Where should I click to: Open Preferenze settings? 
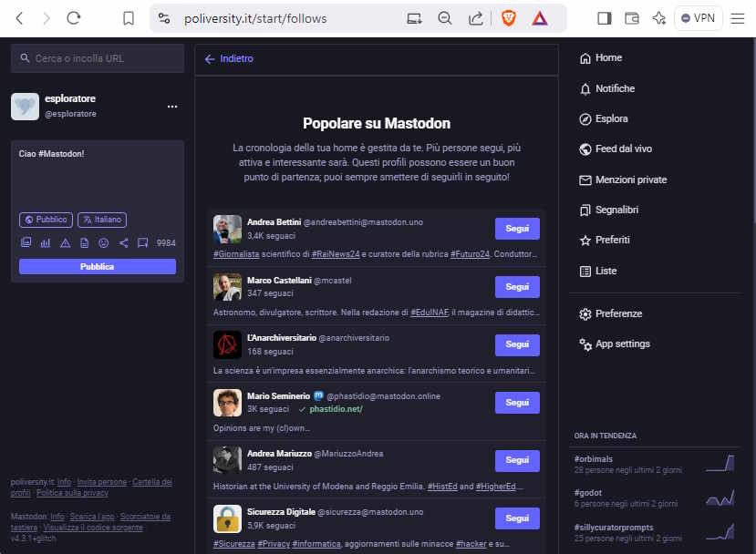pyautogui.click(x=611, y=313)
